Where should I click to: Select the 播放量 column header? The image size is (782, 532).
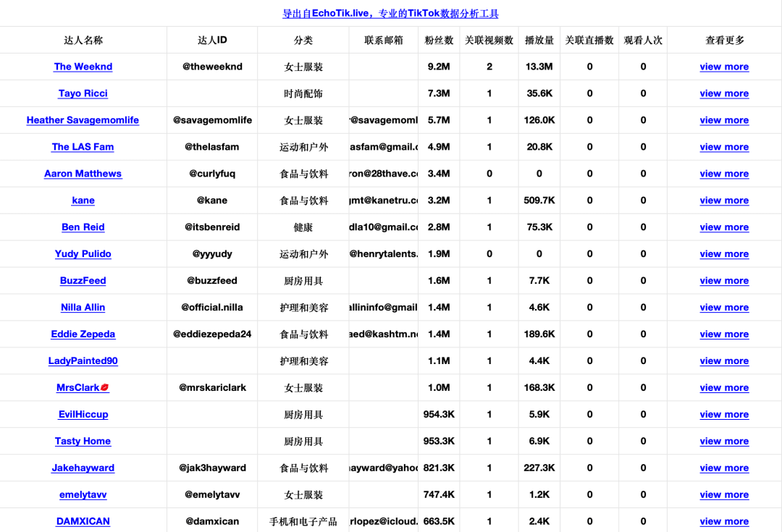point(539,40)
